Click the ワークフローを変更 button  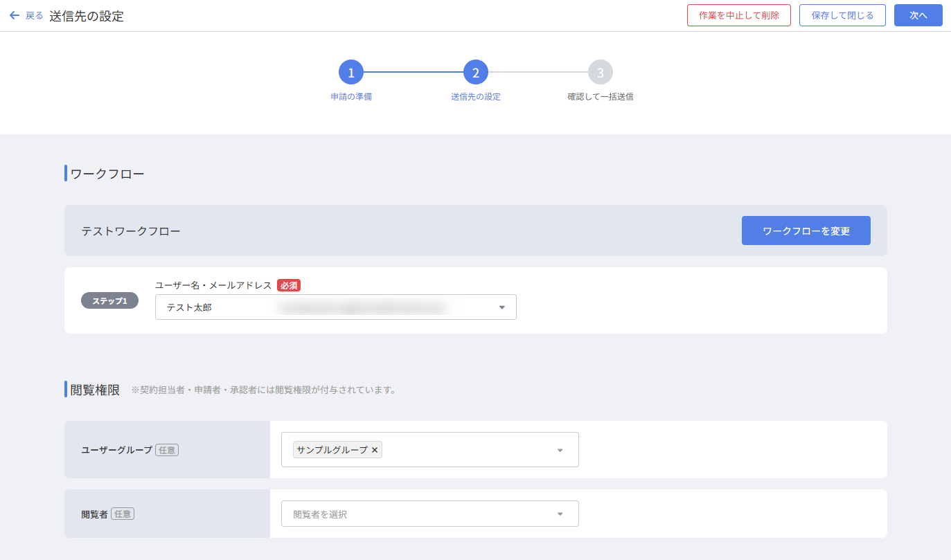click(x=806, y=231)
